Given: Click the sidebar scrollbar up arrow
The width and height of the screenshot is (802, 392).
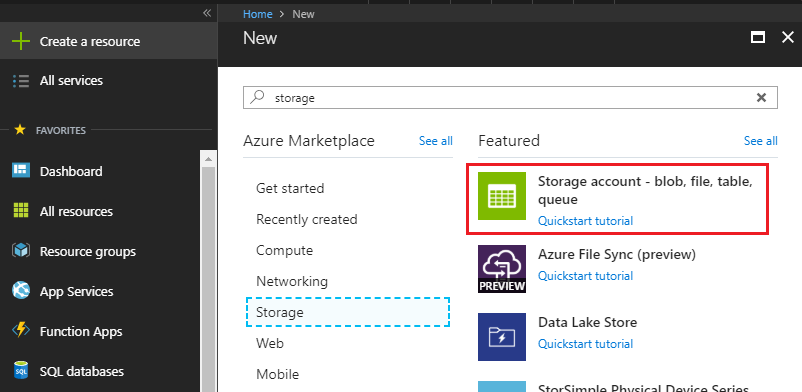Looking at the screenshot, I should pos(208,159).
